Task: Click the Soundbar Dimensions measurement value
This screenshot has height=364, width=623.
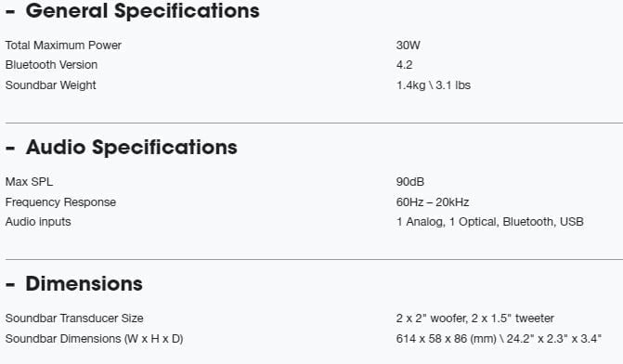Action: [x=499, y=339]
